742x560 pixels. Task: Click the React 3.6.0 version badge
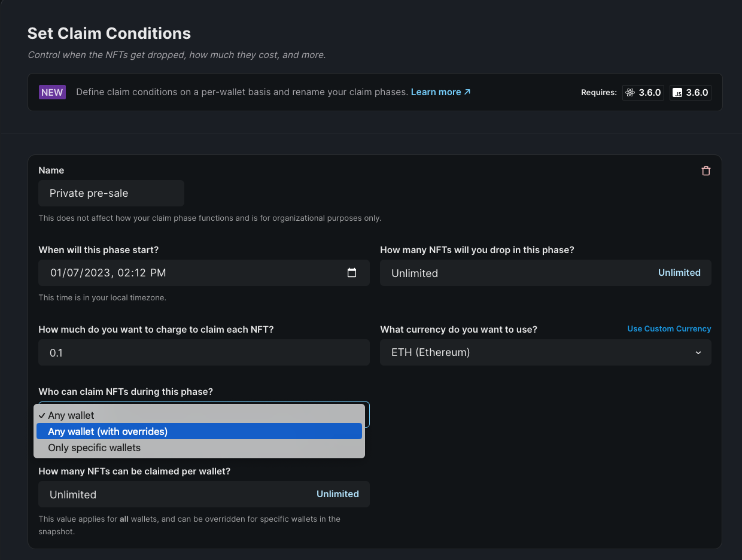click(x=643, y=92)
